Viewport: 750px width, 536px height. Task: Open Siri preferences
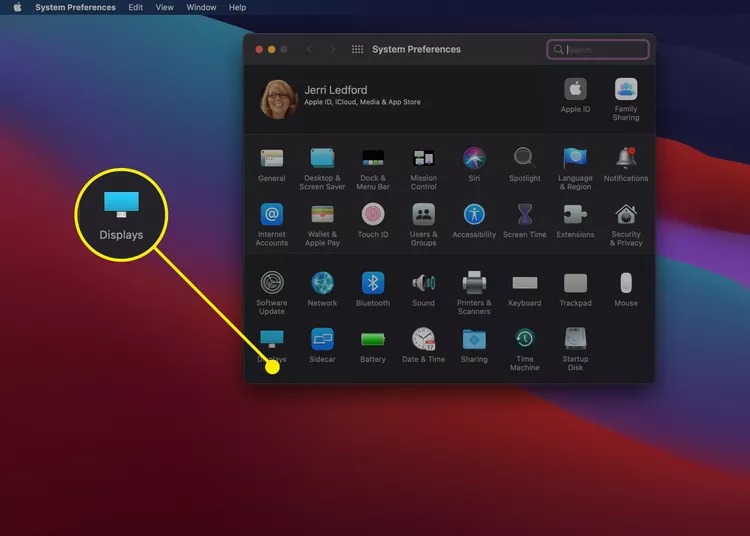click(x=474, y=165)
